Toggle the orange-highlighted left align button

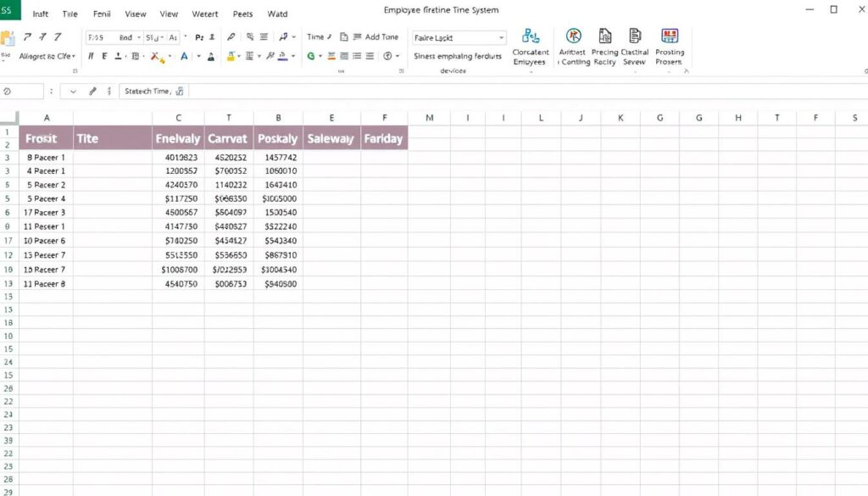click(x=331, y=56)
